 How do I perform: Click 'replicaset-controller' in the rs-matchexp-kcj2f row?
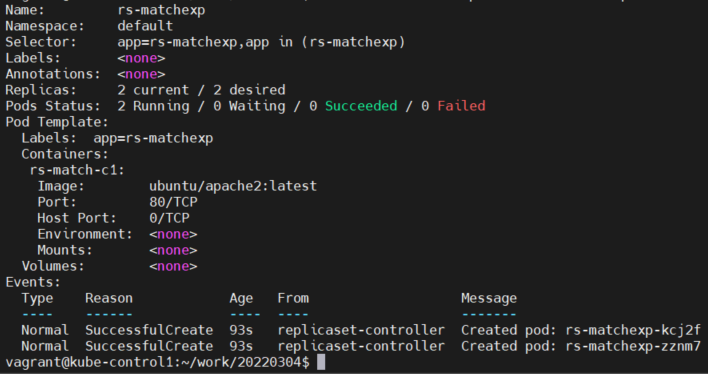coord(361,330)
